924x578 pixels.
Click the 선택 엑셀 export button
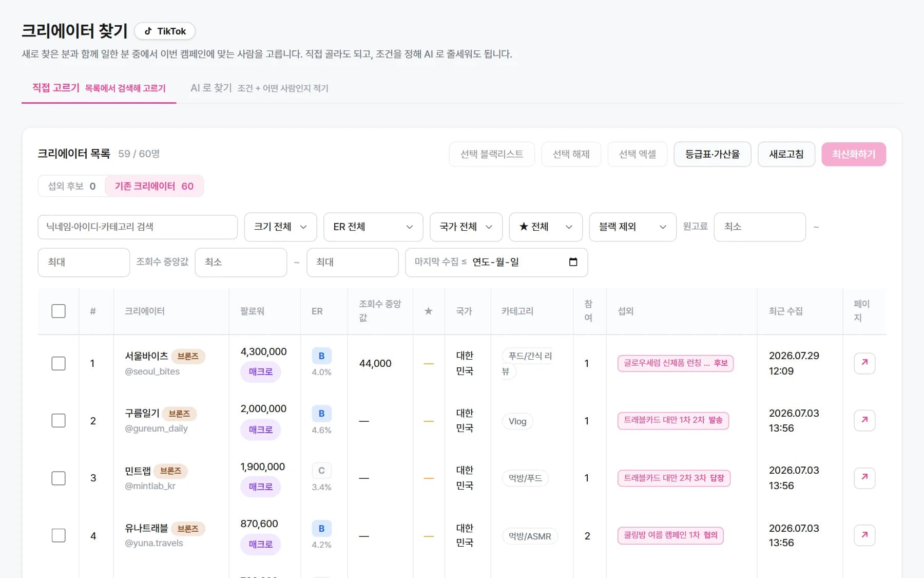tap(637, 154)
